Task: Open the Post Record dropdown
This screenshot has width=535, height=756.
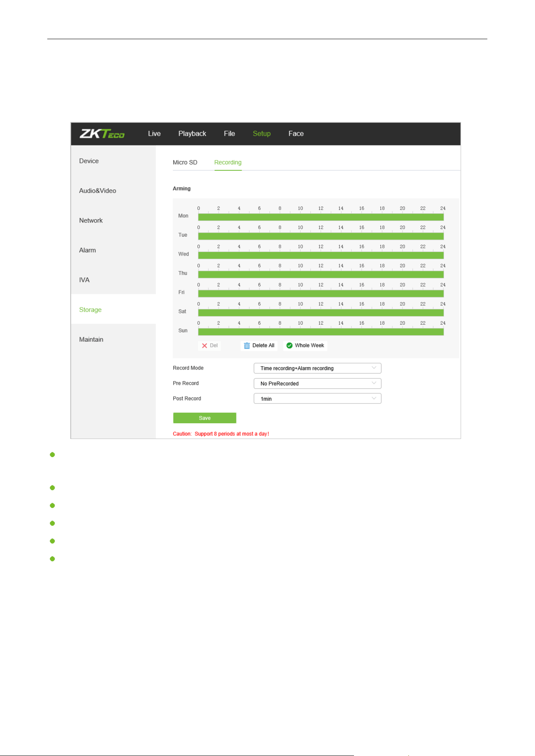Action: [x=318, y=399]
